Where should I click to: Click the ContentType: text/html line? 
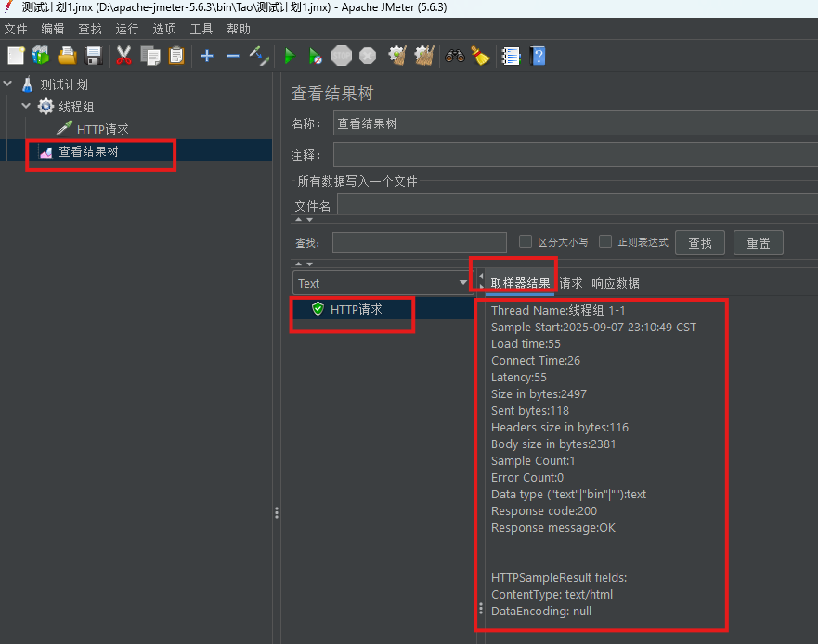(552, 594)
